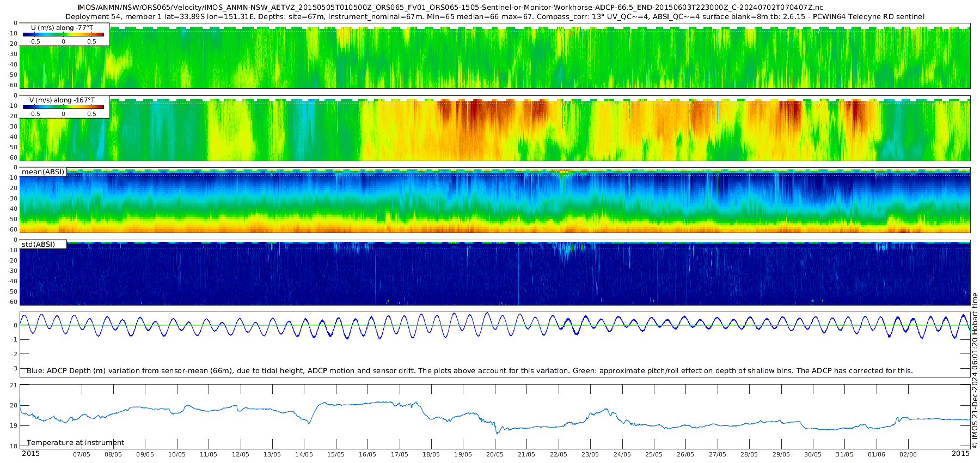Click the '28/05' date tick label

coord(749,454)
